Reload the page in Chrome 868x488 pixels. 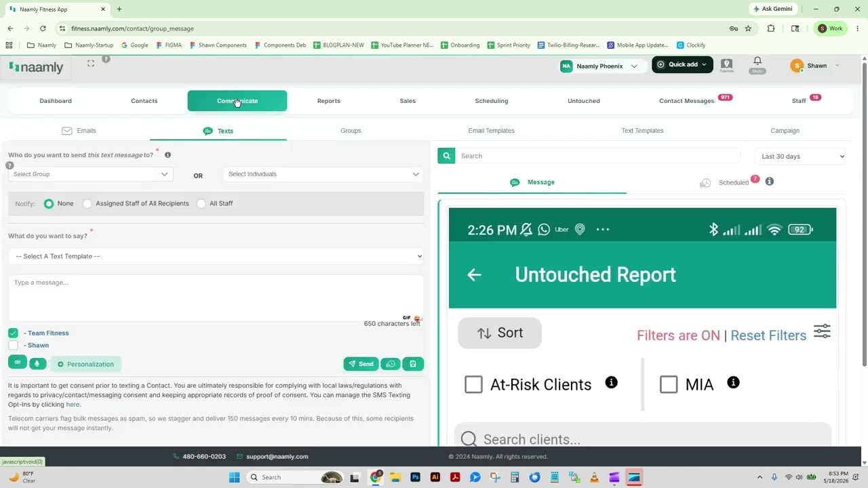(x=43, y=28)
